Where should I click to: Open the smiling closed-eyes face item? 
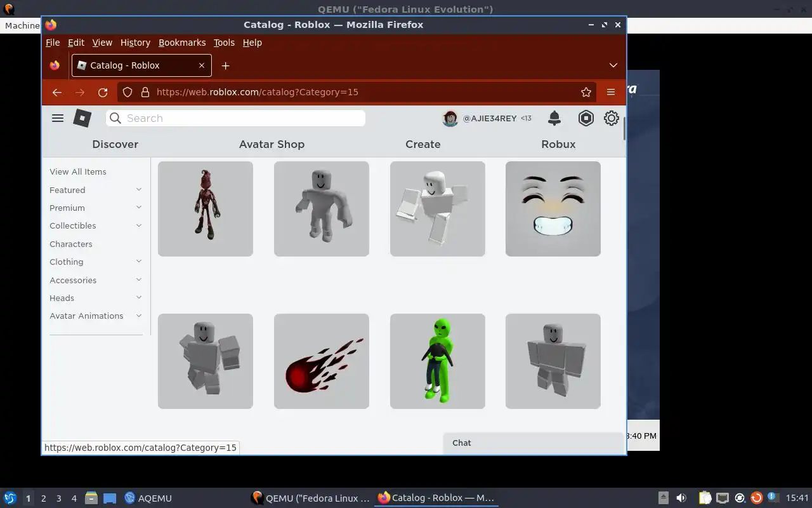[553, 209]
